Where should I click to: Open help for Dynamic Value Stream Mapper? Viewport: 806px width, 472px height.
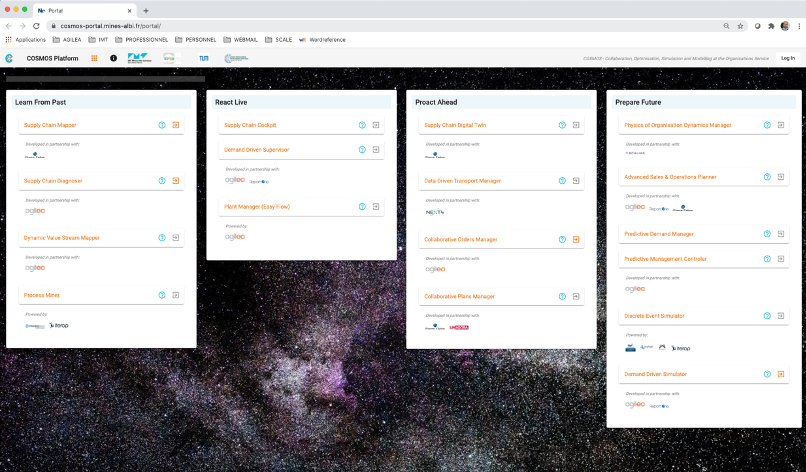point(162,238)
